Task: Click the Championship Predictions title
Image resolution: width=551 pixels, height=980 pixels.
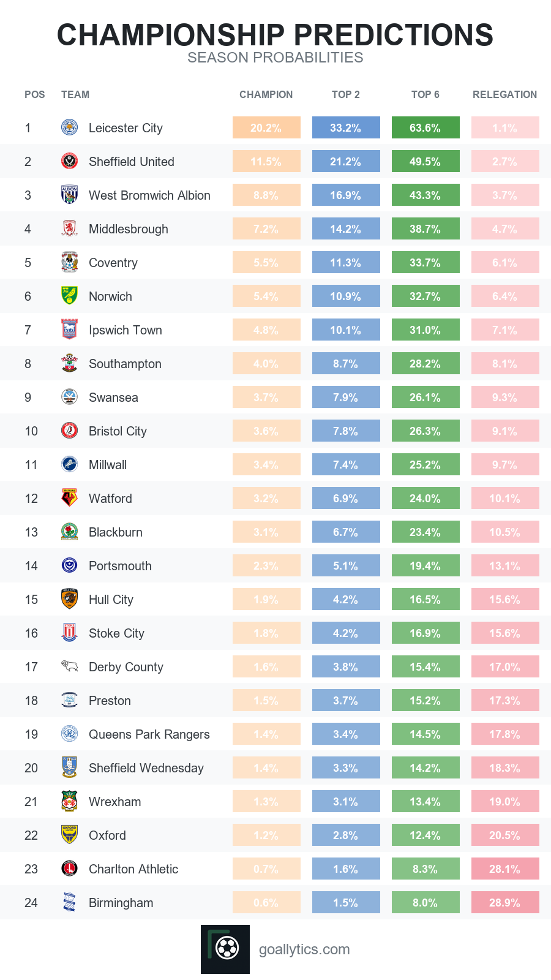Action: coord(275,35)
